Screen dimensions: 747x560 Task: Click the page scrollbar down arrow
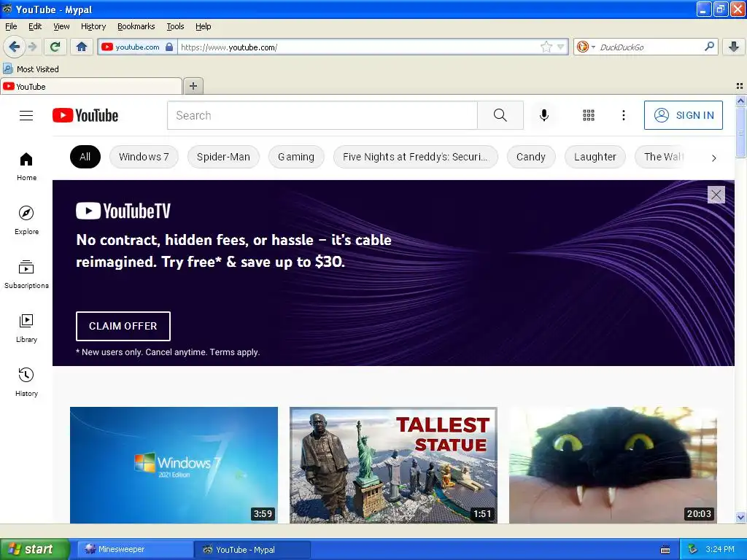[x=740, y=517]
